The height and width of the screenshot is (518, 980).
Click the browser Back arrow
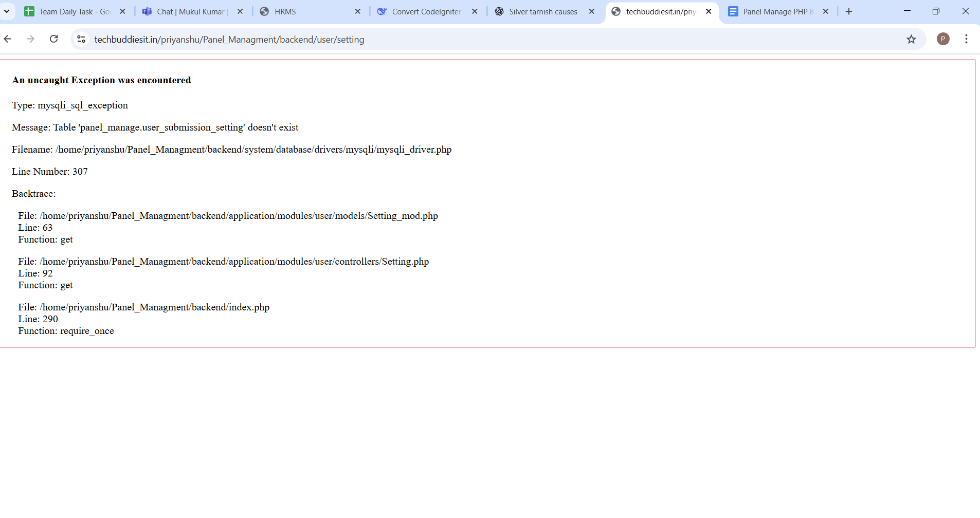8,39
